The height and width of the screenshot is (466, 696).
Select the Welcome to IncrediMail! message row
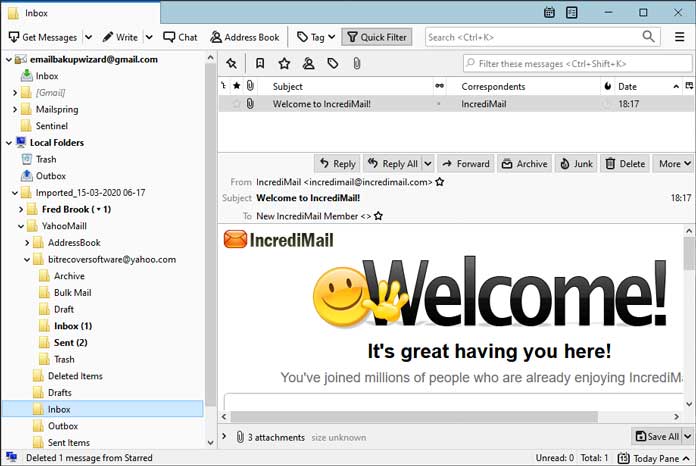[x=456, y=104]
